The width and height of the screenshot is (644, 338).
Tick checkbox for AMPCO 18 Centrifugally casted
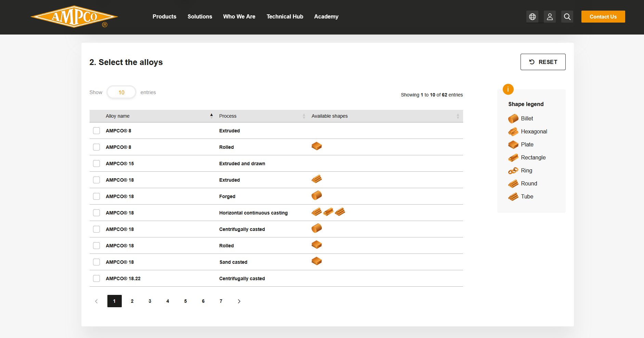(96, 229)
